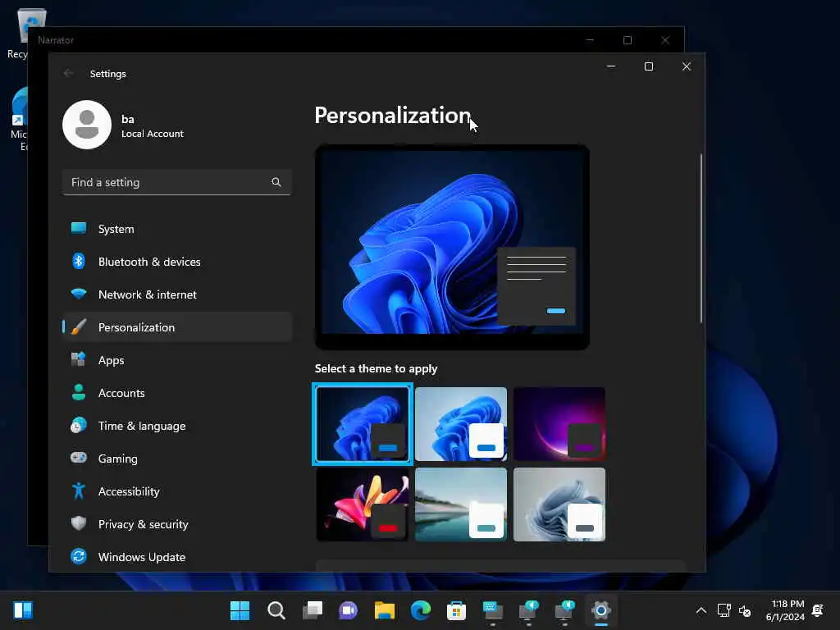This screenshot has height=630, width=840.
Task: Click the Gaming controller icon
Action: coord(79,458)
